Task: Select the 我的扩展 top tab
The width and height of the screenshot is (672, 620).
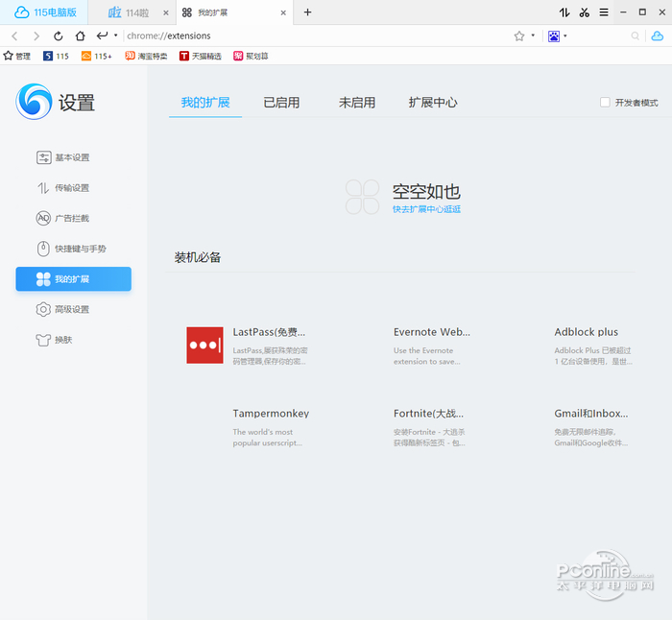Action: point(205,103)
